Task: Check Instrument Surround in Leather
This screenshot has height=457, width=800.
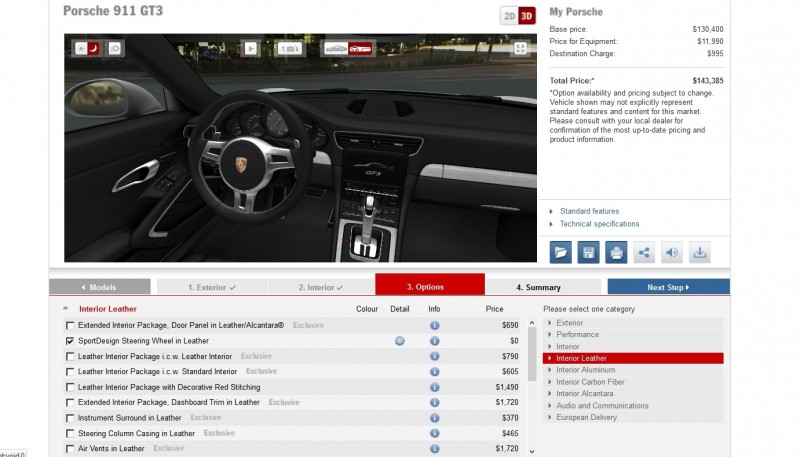Action: point(70,418)
